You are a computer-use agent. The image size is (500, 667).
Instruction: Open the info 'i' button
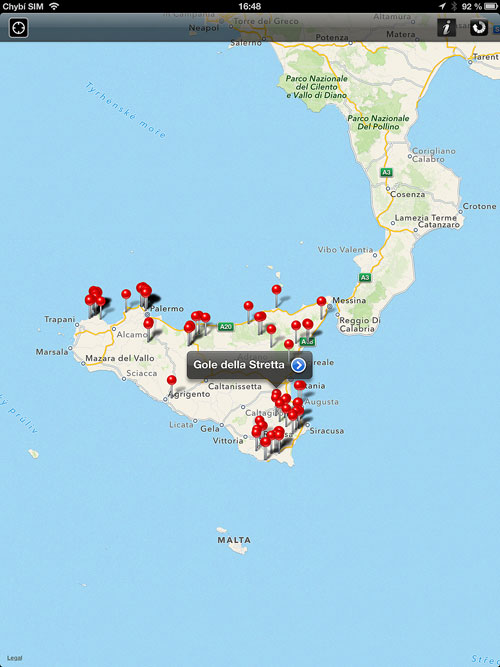[x=446, y=28]
